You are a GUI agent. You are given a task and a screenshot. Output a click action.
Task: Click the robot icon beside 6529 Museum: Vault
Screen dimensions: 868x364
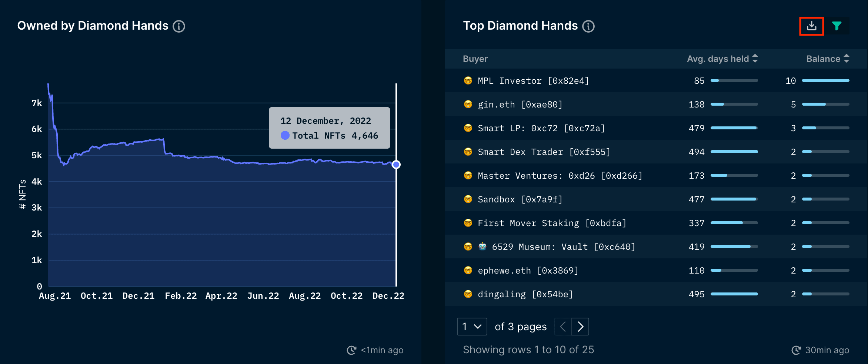point(482,246)
